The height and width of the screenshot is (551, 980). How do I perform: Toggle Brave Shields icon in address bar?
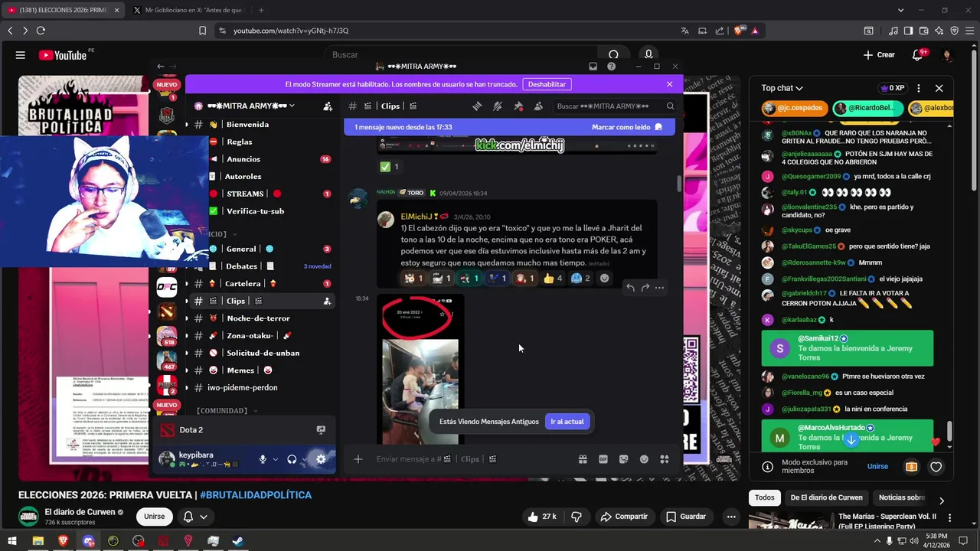tap(739, 31)
